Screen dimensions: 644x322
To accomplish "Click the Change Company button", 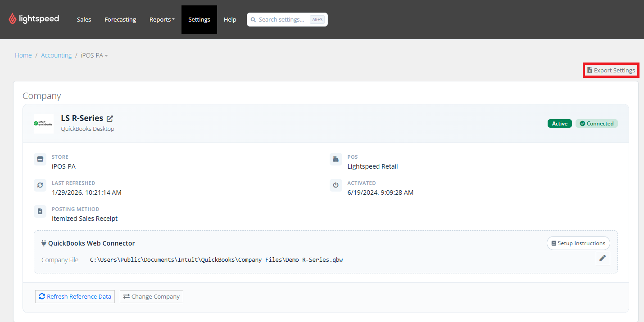I will 151,297.
